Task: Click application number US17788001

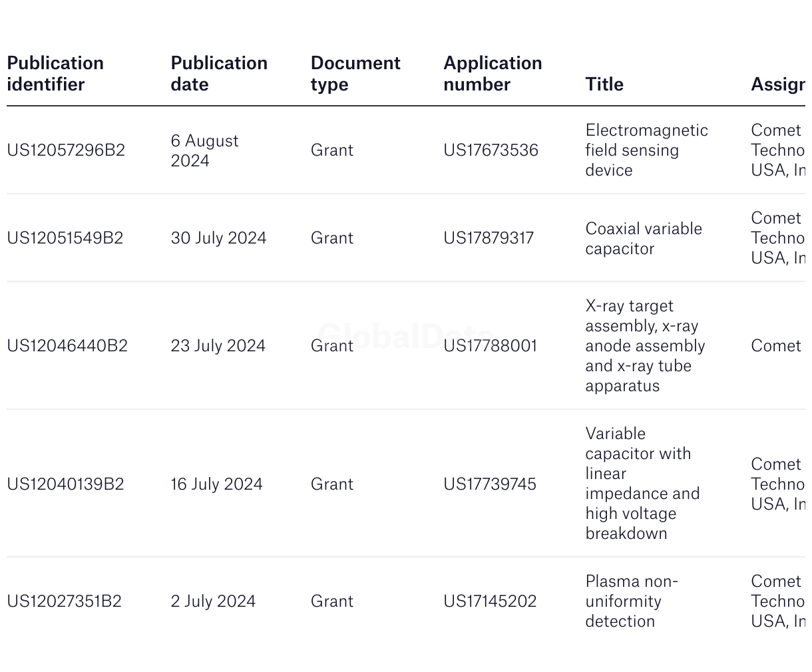Action: click(x=490, y=346)
